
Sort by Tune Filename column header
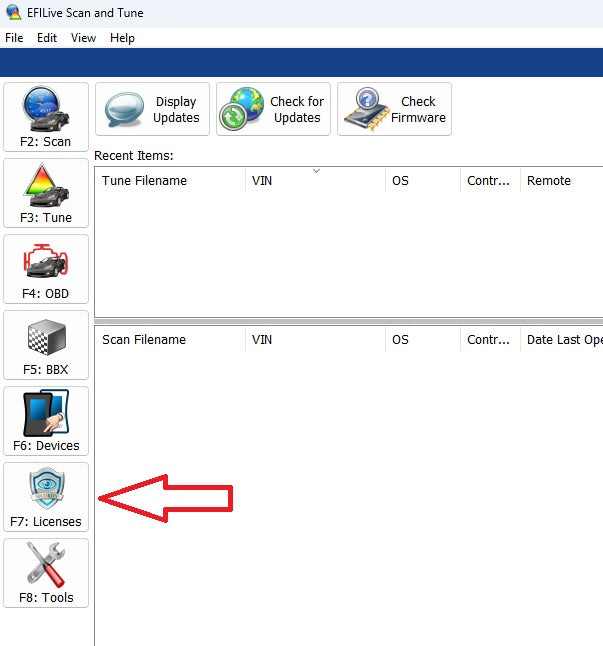point(170,180)
